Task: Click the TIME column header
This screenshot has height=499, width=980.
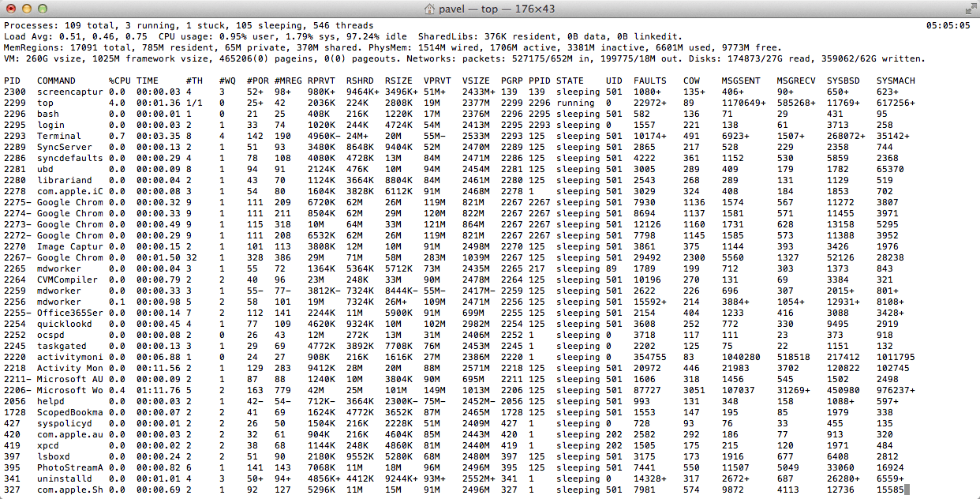Action: coord(148,81)
